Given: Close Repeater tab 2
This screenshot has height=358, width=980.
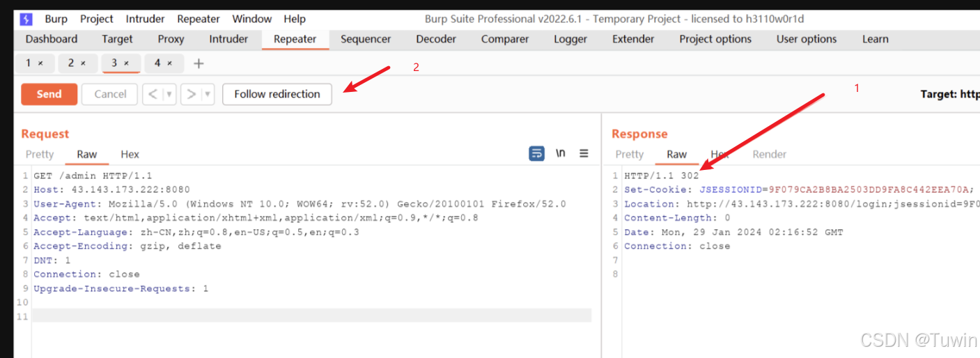Looking at the screenshot, I should 83,63.
